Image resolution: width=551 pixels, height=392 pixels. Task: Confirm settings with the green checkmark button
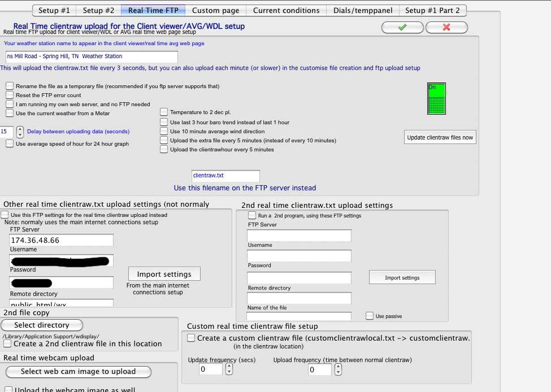402,28
